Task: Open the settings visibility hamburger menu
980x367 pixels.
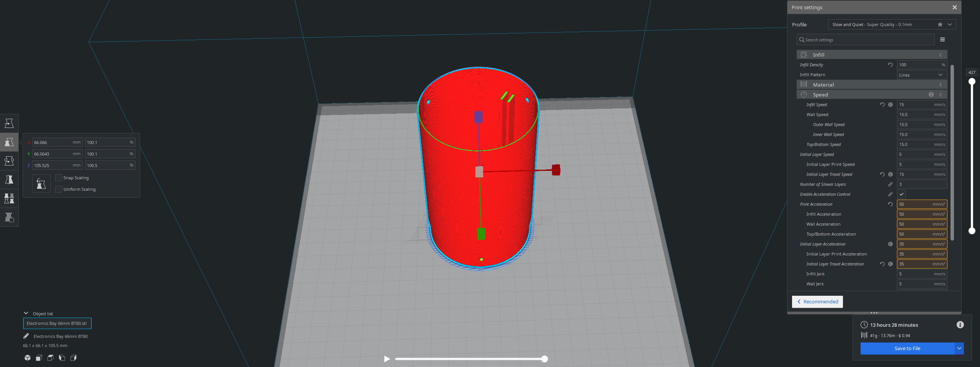Action: [x=942, y=39]
